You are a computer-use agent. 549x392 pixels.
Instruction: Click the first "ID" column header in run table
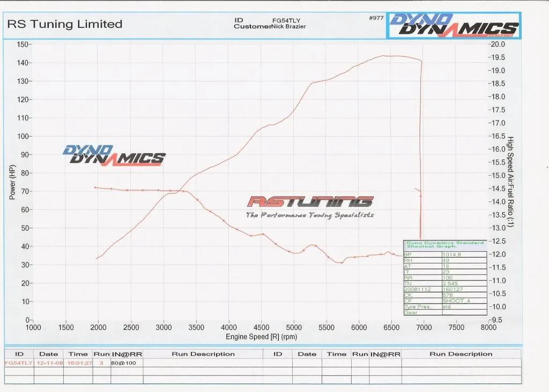pyautogui.click(x=19, y=354)
